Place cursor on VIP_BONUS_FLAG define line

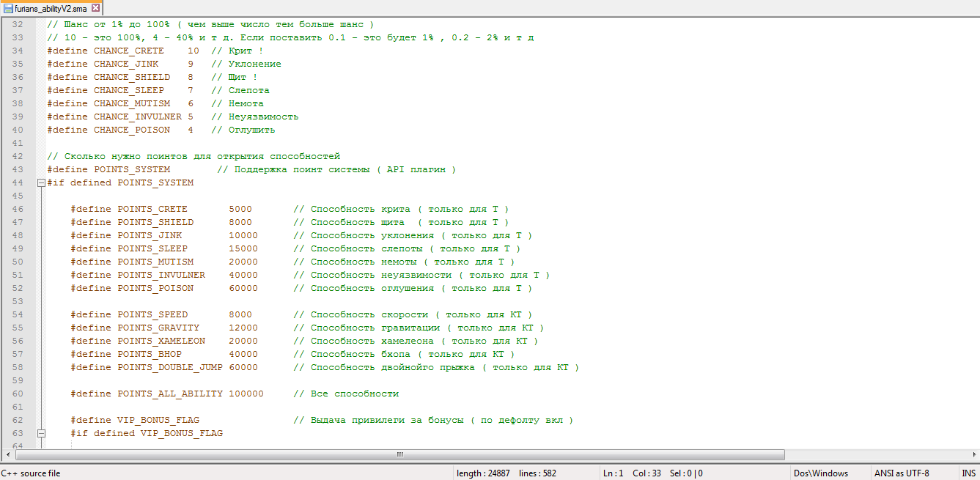pos(322,420)
